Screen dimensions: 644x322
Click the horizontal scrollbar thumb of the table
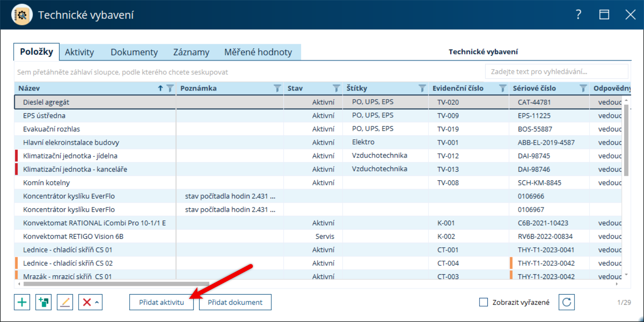(116, 284)
